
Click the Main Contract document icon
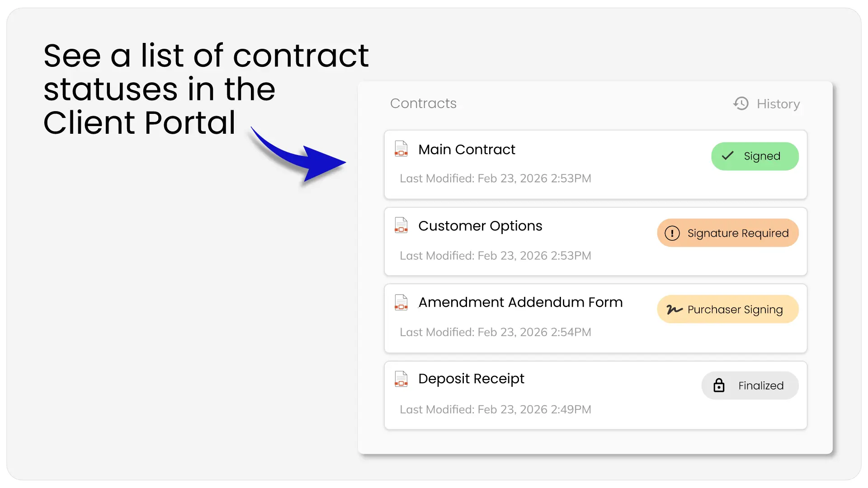coord(401,149)
